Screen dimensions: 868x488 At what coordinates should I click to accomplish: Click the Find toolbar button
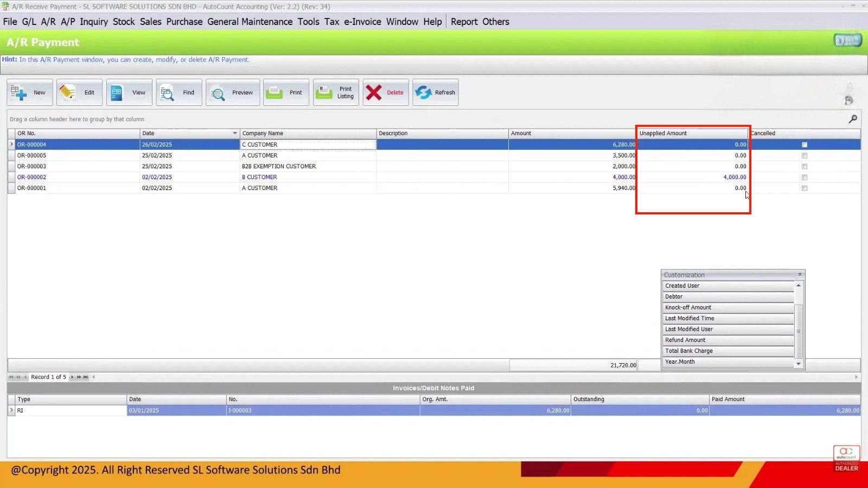pyautogui.click(x=179, y=92)
